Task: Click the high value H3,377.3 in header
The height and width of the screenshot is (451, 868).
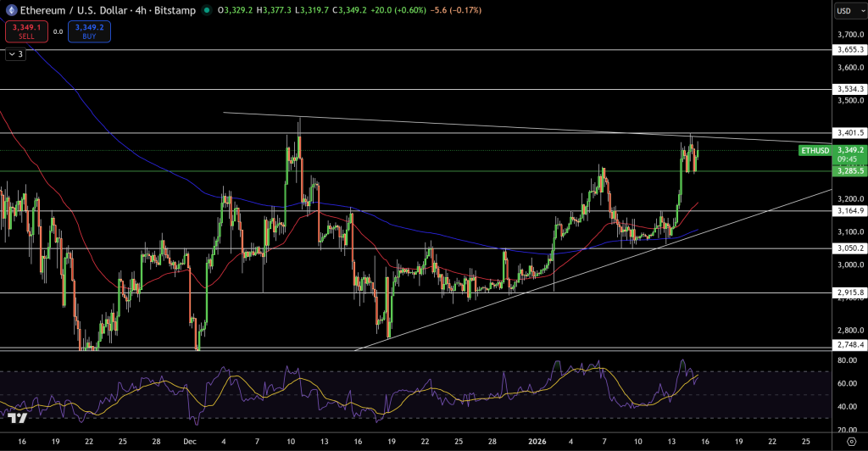Action: point(274,10)
